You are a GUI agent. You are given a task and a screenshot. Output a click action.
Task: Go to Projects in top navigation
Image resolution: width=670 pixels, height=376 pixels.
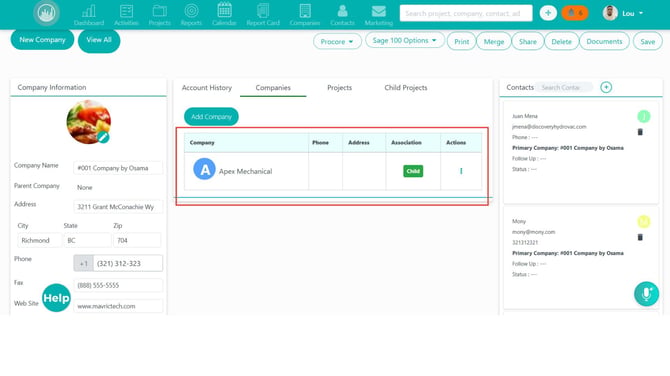(159, 15)
